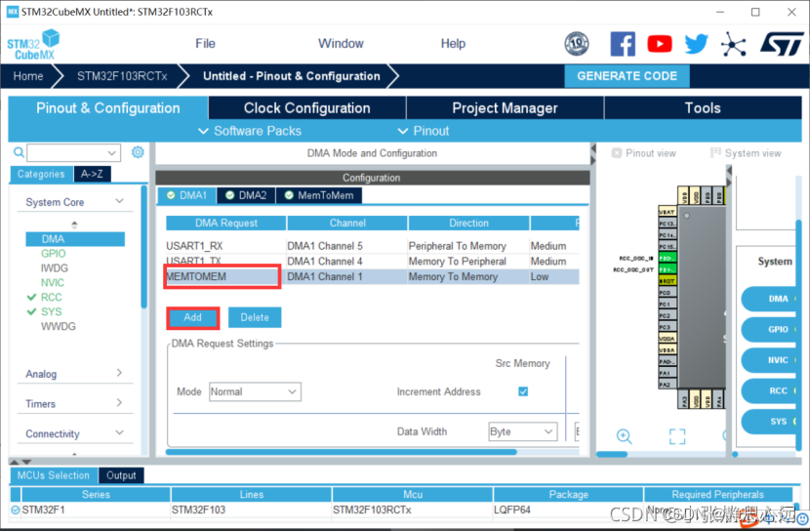Image resolution: width=810 pixels, height=532 pixels.
Task: Switch to Project Manager tab
Action: (x=506, y=108)
